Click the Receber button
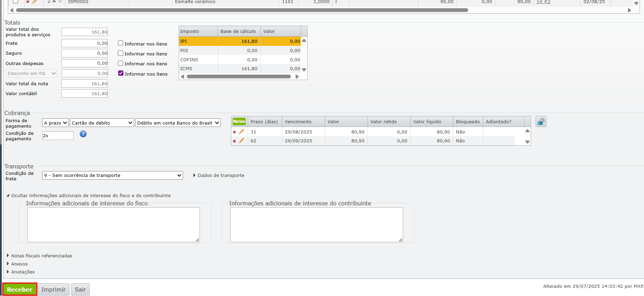 click(20, 289)
